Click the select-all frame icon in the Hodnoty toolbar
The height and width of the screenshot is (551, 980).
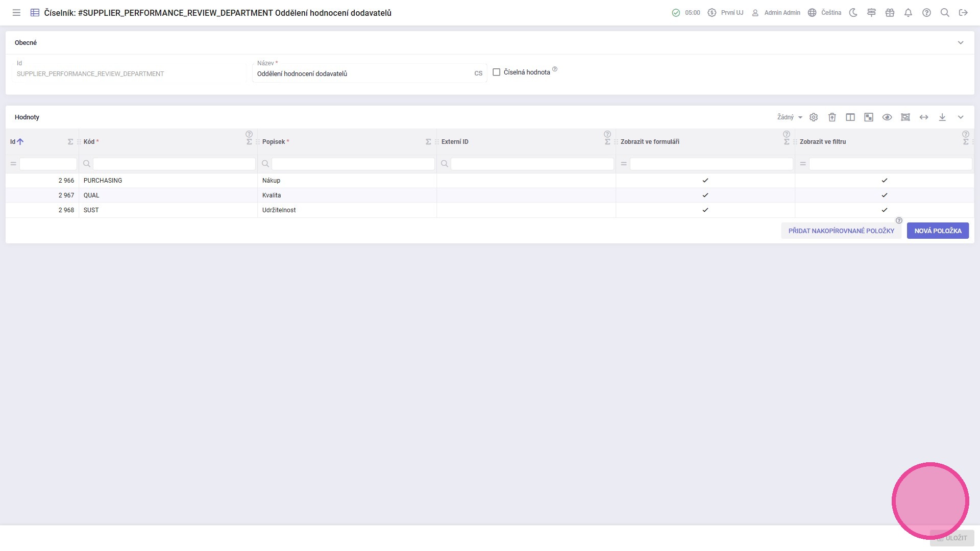(x=905, y=117)
